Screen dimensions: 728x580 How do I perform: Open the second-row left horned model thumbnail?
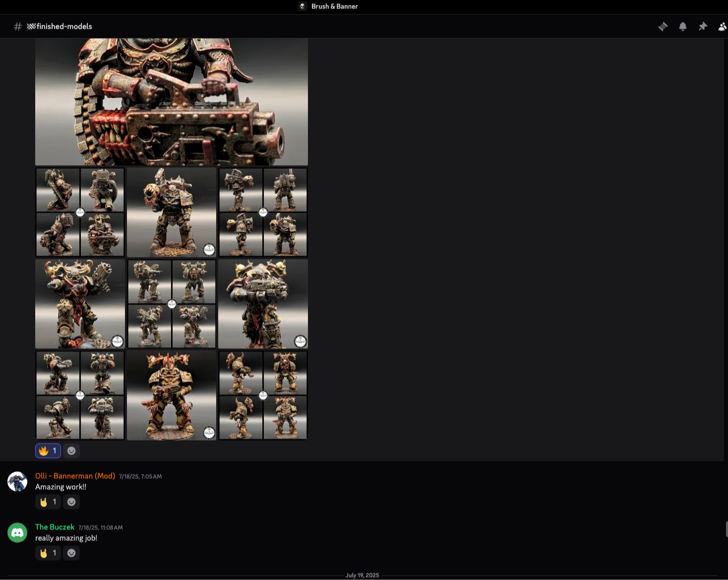(x=80, y=304)
